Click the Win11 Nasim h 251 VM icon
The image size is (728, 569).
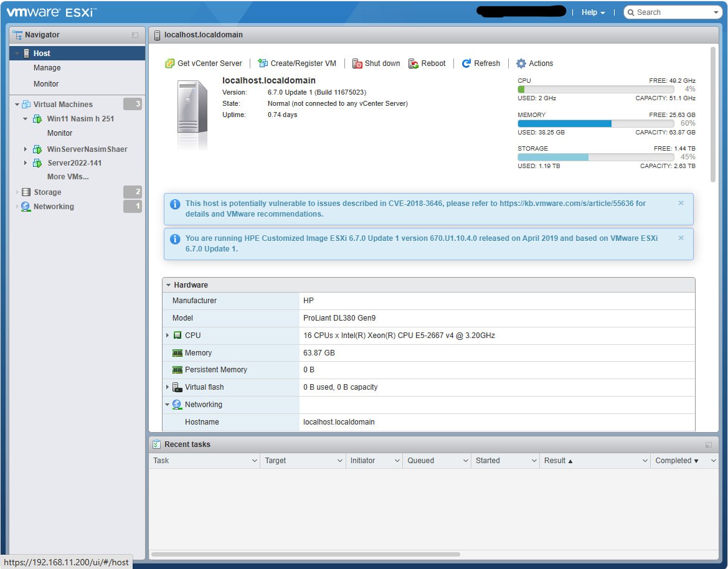[x=37, y=120]
